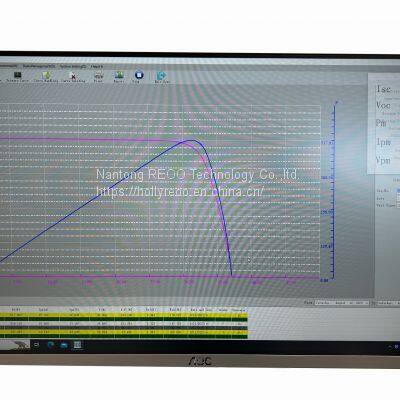Click the Pm label in the results panel
The width and height of the screenshot is (400, 400).
tap(381, 123)
